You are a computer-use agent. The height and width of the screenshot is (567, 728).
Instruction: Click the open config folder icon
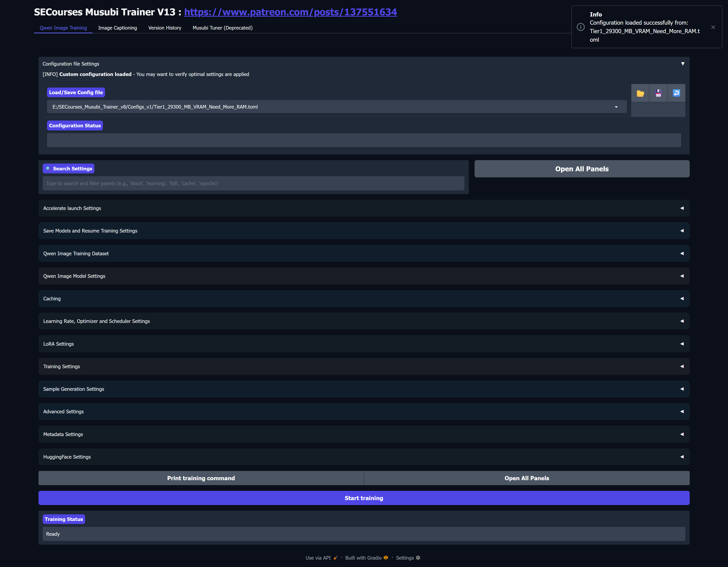[640, 93]
